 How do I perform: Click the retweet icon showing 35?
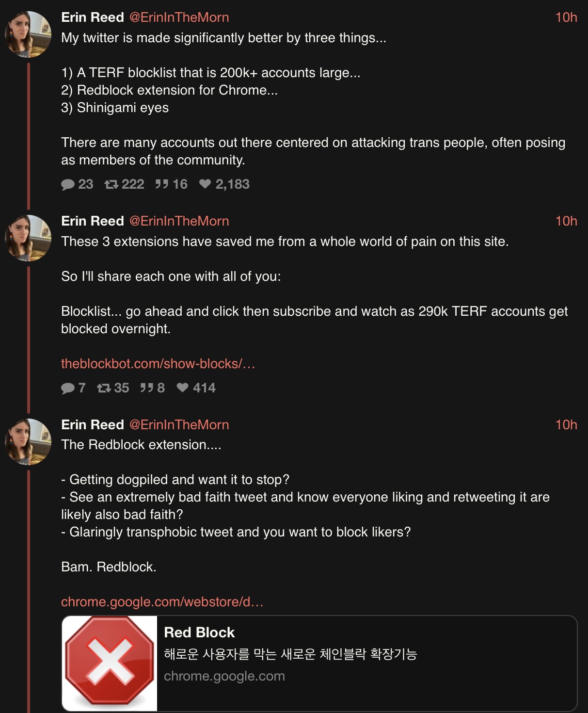(104, 388)
